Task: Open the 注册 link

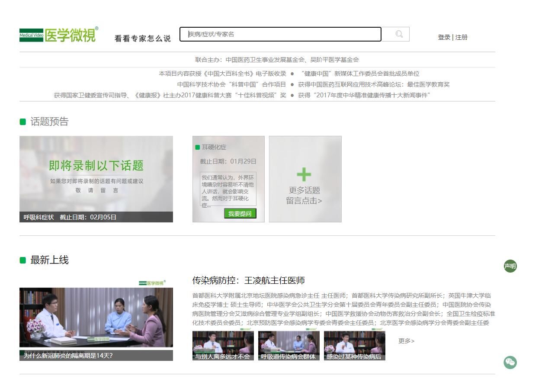Action: [461, 37]
